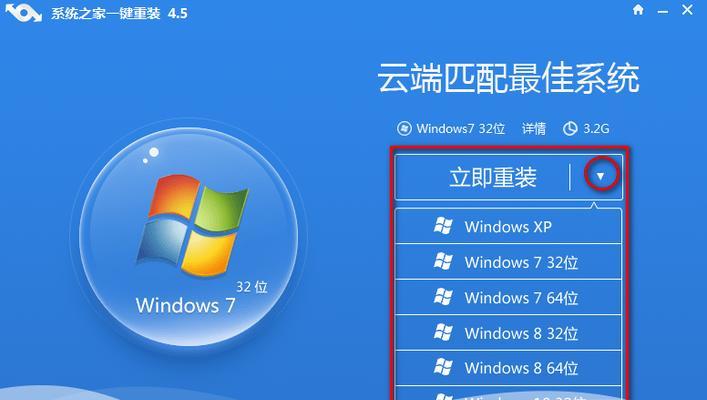Choose Windows 8 32位 option
707x400 pixels.
click(x=508, y=333)
